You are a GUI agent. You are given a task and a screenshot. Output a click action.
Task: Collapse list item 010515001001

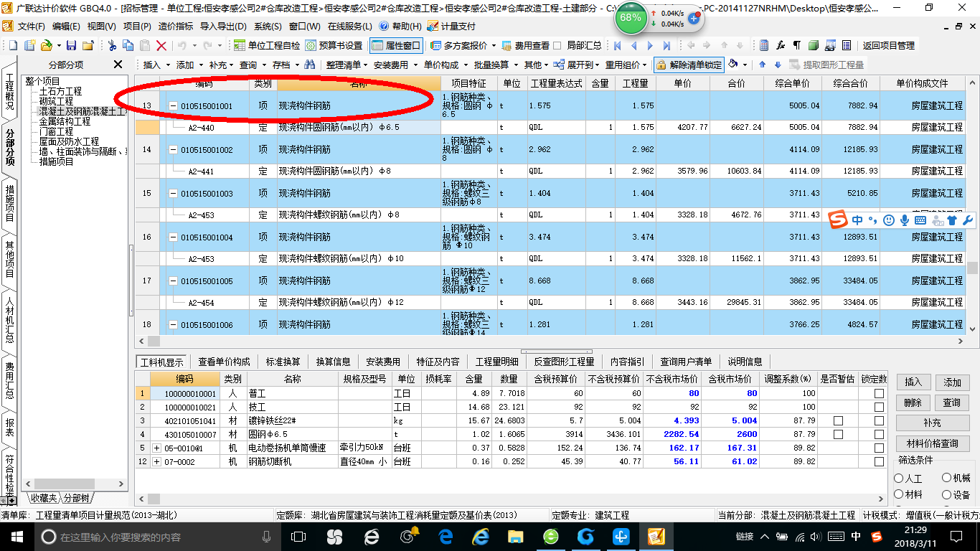pyautogui.click(x=173, y=106)
